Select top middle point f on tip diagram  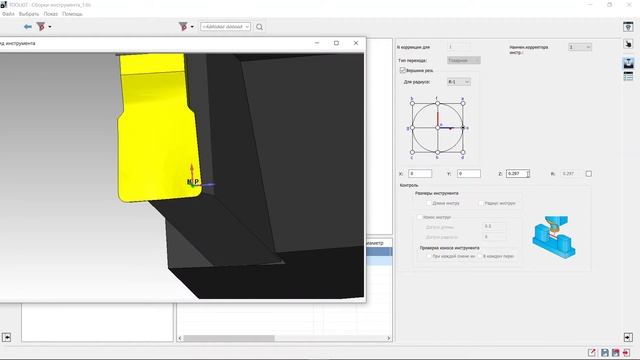(437, 103)
